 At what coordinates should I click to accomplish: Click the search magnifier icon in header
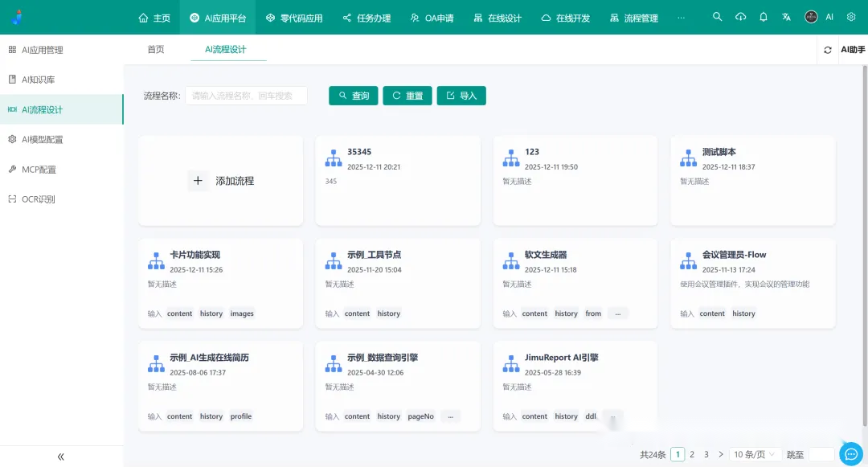(718, 17)
